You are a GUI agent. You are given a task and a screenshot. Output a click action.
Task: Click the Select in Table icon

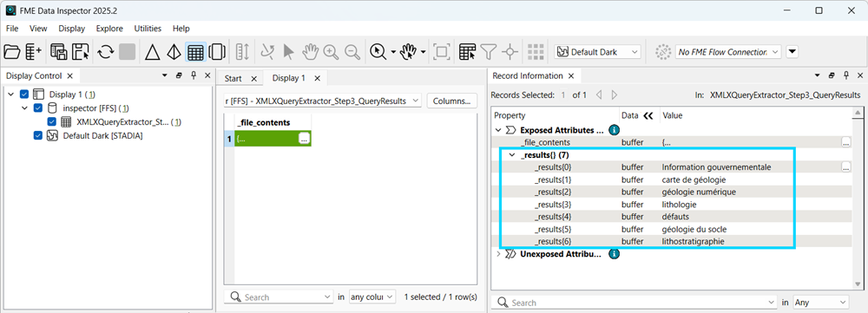point(467,52)
